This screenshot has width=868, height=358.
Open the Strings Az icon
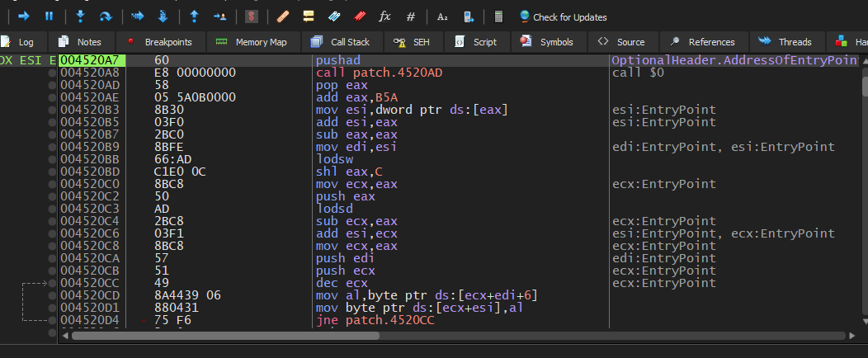pyautogui.click(x=442, y=16)
